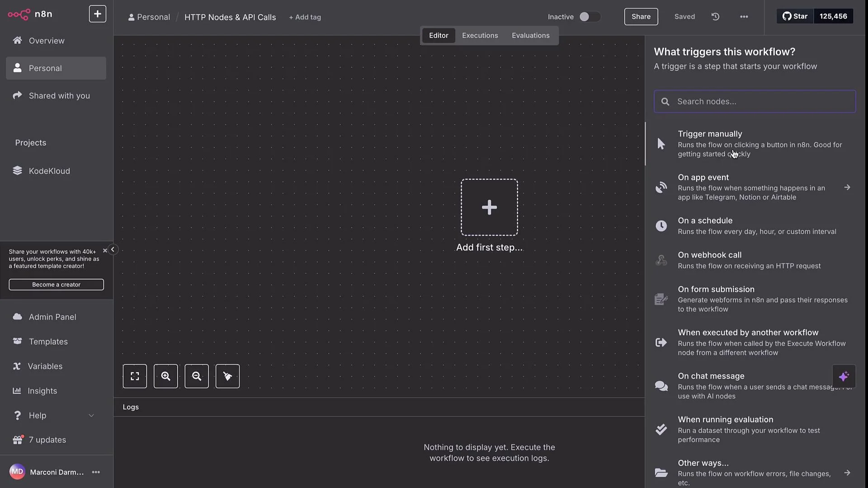Open workflow three-dot options menu in header
Screen dimensions: 868x488
744,17
